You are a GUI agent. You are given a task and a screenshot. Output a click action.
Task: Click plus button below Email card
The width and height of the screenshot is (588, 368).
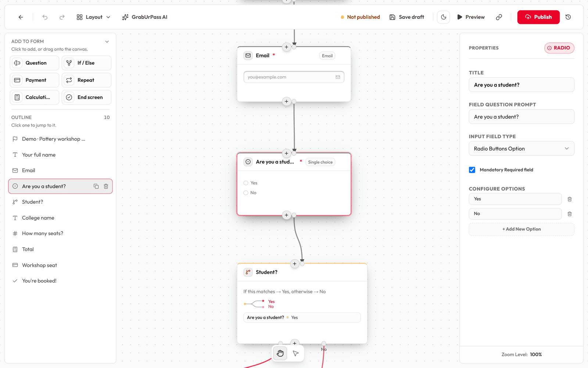pos(287,102)
